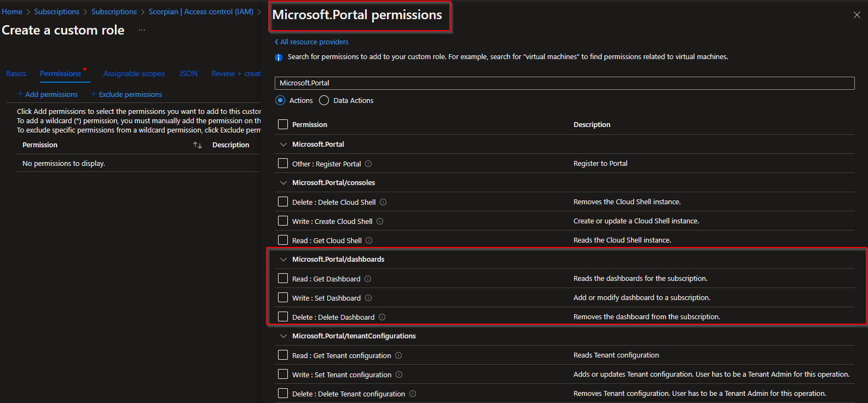Click 'No permissions to display.' message
868x403 pixels.
(x=63, y=163)
